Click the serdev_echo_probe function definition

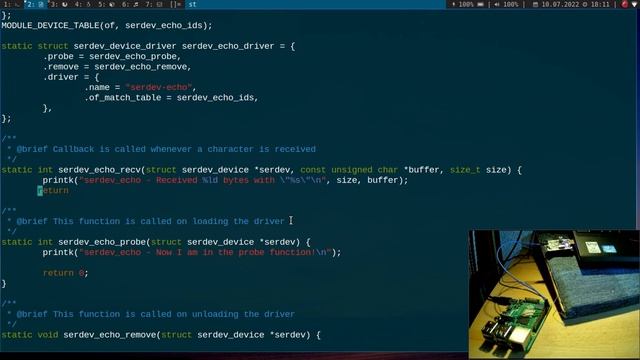pyautogui.click(x=102, y=242)
